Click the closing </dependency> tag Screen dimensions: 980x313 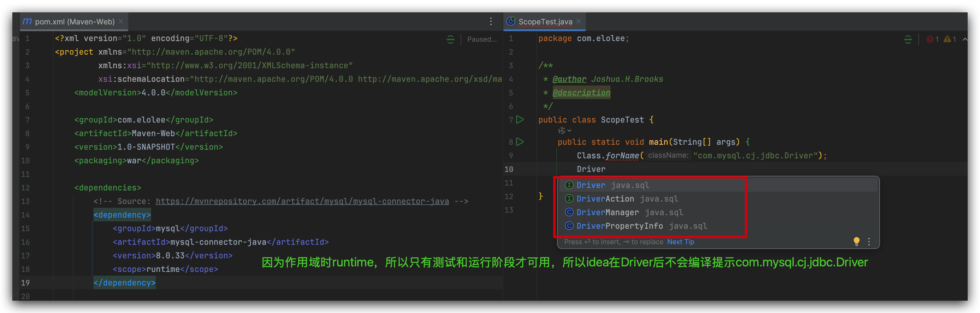pyautogui.click(x=124, y=282)
